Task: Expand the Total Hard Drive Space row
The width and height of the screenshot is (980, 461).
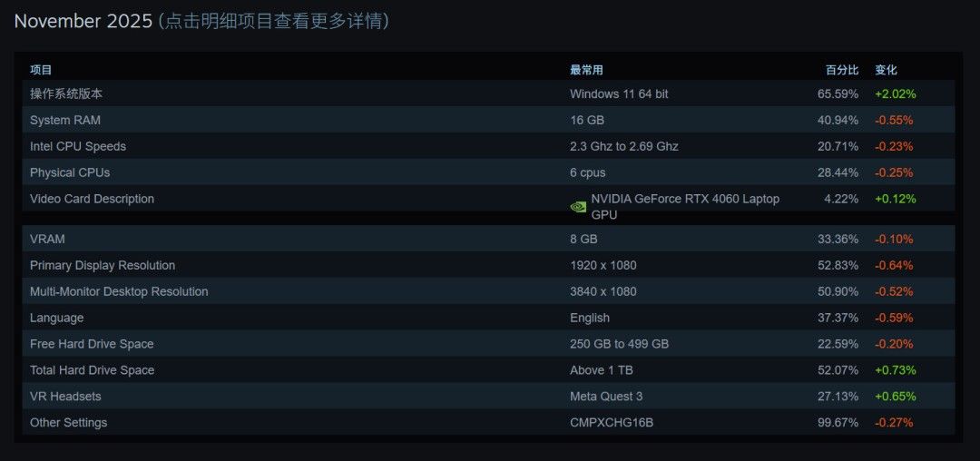Action: 92,370
